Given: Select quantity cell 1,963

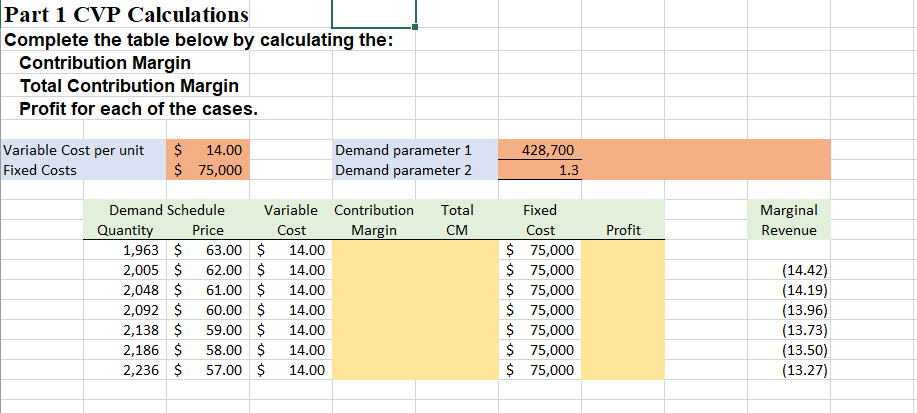Looking at the screenshot, I should (125, 250).
